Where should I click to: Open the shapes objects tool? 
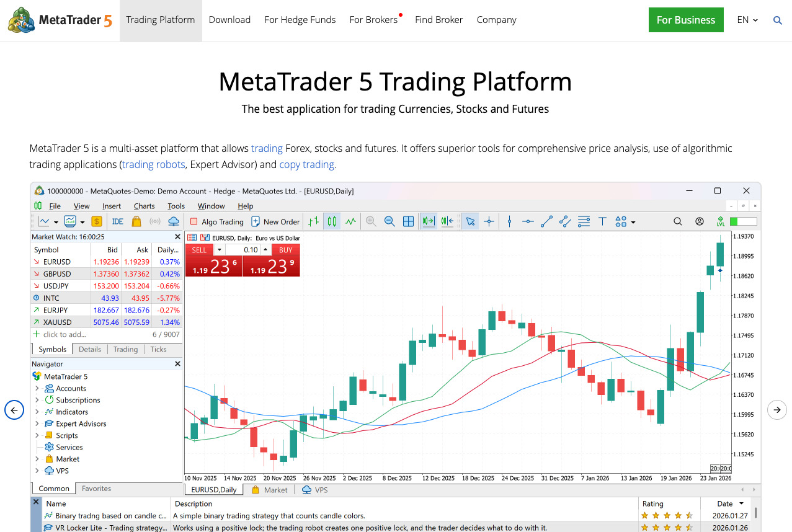[x=621, y=221]
